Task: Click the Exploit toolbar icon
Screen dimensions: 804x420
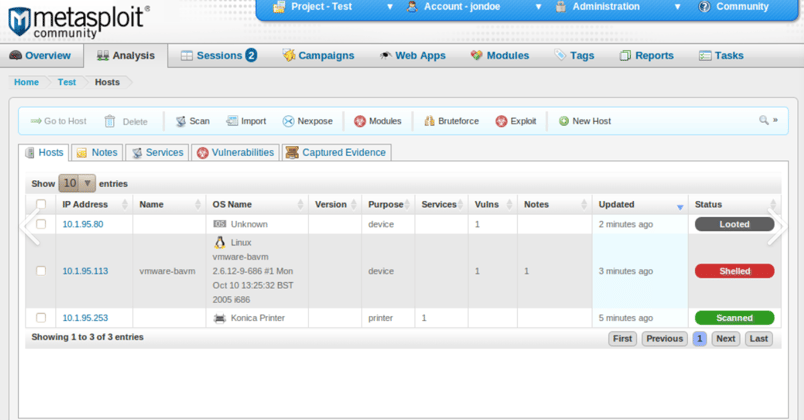Action: [502, 121]
